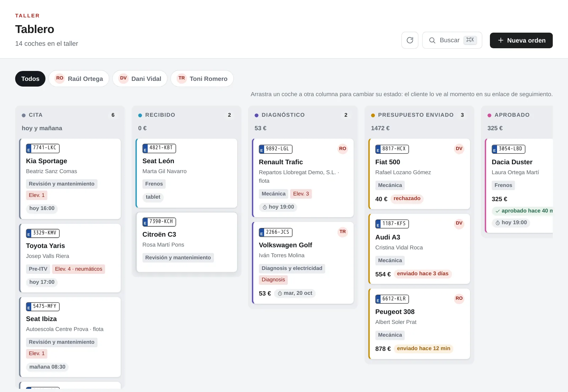Filter board by Toni Romero
Screen dimensions: 568x392
coord(202,79)
